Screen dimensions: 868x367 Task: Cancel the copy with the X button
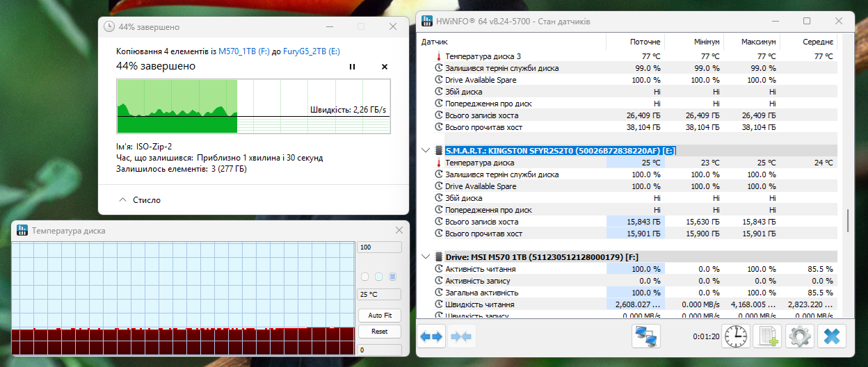385,67
